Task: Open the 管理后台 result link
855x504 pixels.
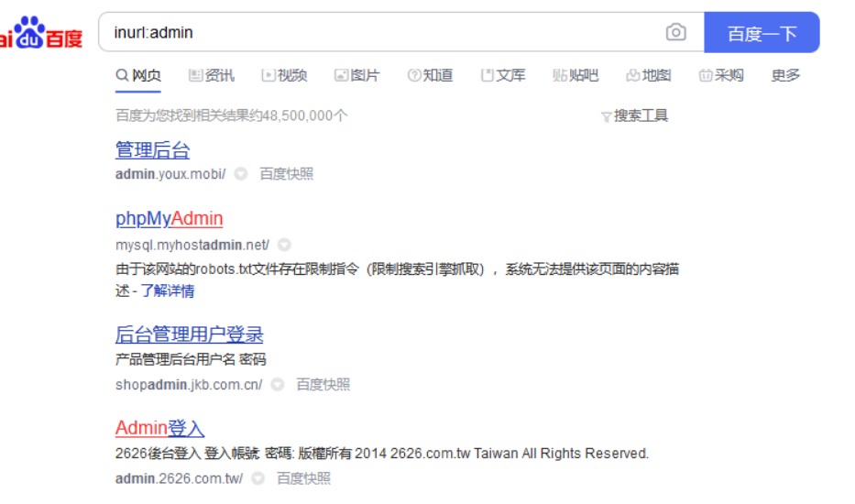Action: tap(153, 150)
